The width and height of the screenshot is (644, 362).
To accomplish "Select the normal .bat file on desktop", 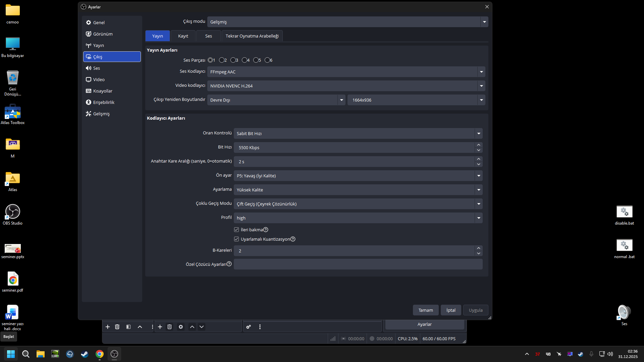I will point(624,249).
